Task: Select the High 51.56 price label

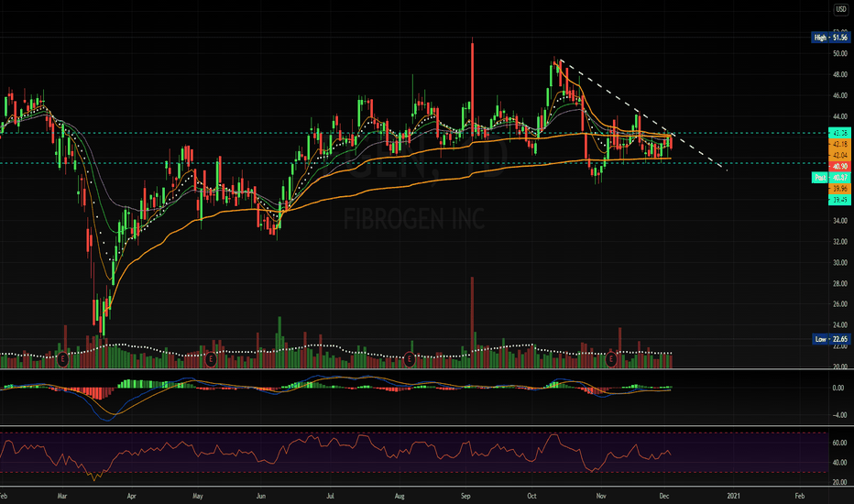Action: [830, 38]
